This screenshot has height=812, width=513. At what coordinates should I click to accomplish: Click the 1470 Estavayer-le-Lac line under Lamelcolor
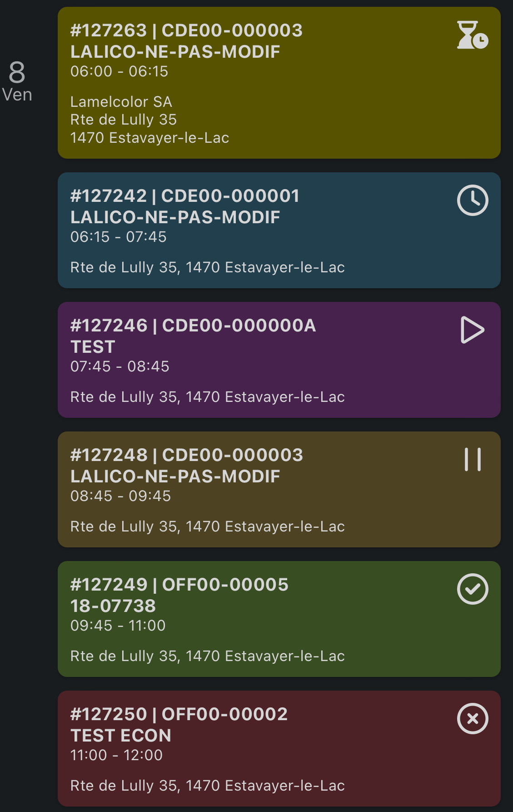(x=149, y=138)
